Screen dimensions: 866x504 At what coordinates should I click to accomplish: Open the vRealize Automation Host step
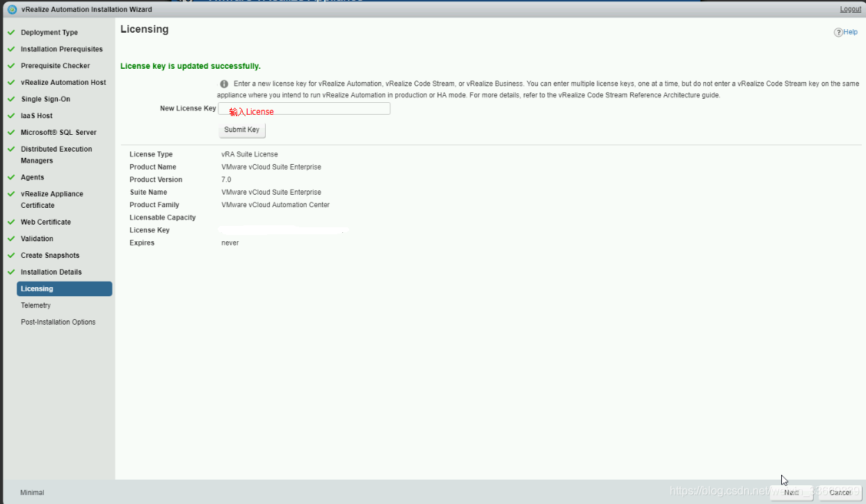(63, 83)
